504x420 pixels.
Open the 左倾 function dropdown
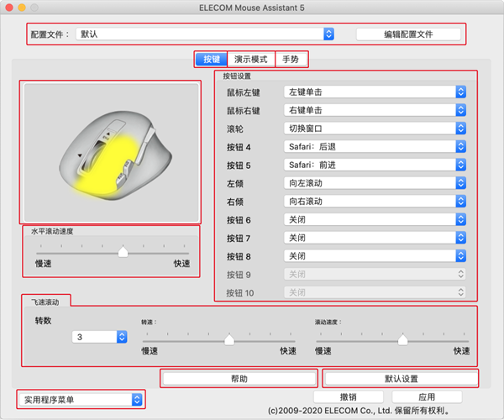click(375, 183)
